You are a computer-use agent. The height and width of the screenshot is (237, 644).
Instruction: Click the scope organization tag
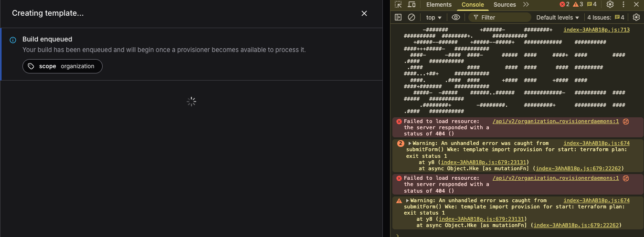coord(63,66)
